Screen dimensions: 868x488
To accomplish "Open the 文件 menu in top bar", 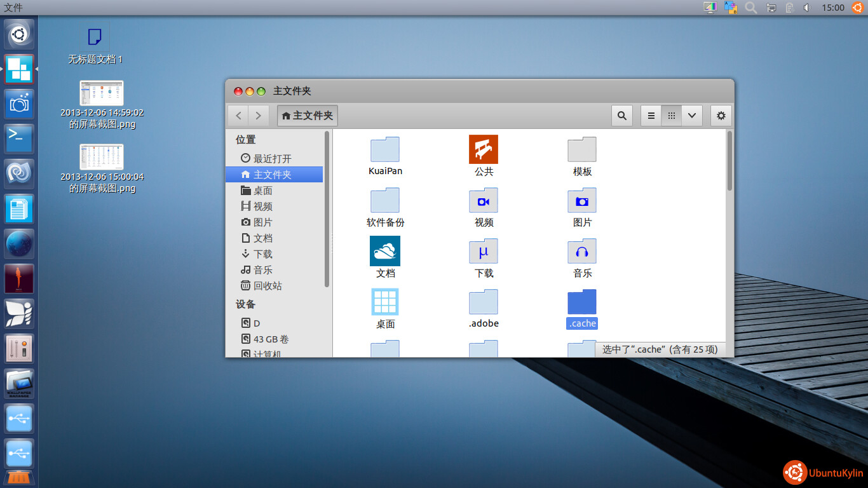I will (13, 8).
